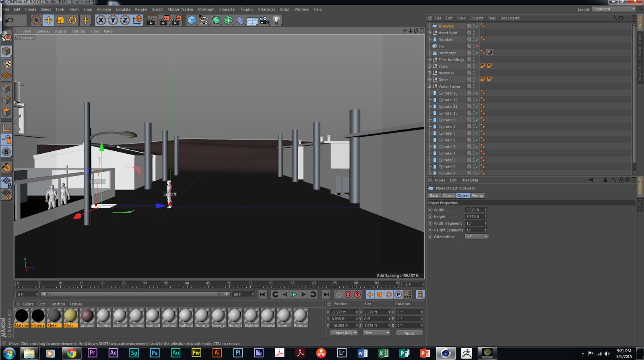The image size is (644, 360).
Task: Toggle Sky object's red X enable mark
Action: (x=477, y=46)
